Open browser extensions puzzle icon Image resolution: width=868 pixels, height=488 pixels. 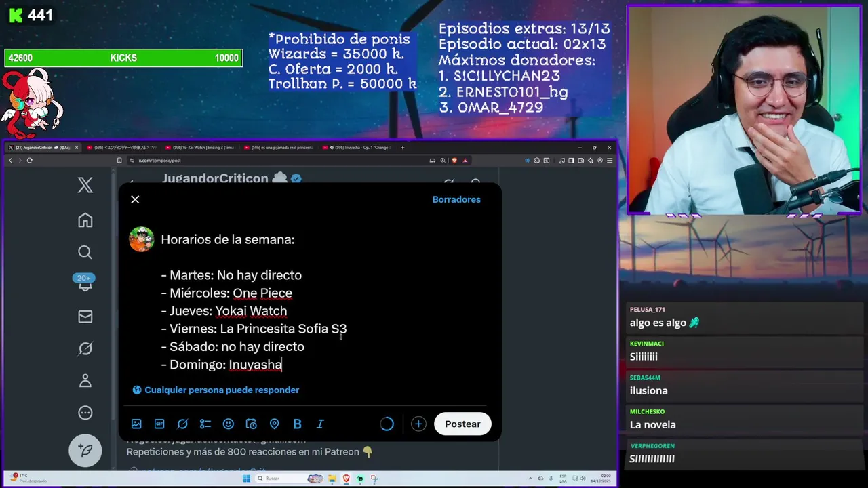pos(537,161)
